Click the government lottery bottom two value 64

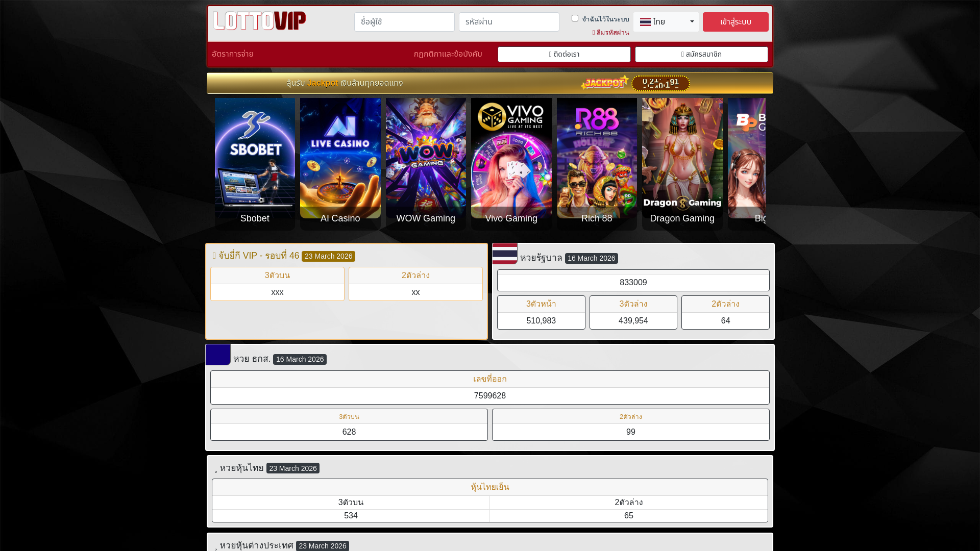[725, 321]
